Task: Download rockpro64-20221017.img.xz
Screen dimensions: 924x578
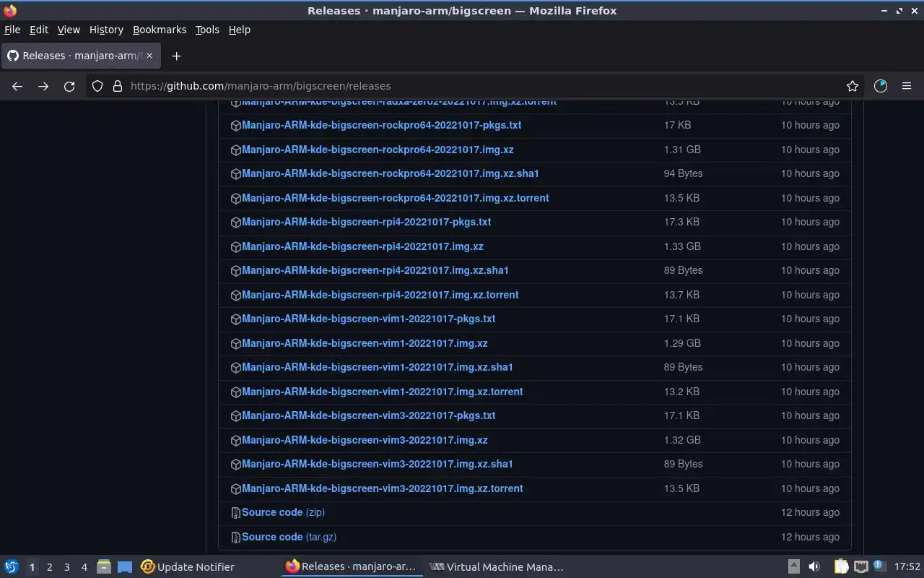Action: (378, 150)
